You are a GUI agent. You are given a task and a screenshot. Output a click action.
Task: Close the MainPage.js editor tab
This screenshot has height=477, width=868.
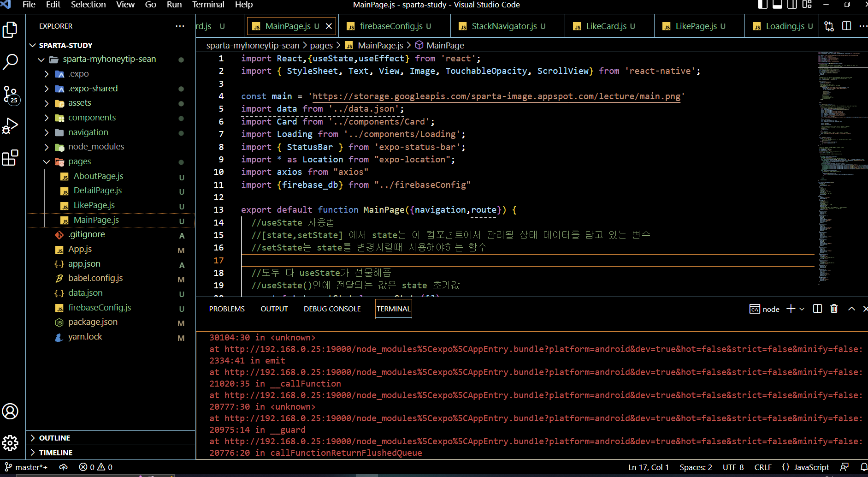329,26
